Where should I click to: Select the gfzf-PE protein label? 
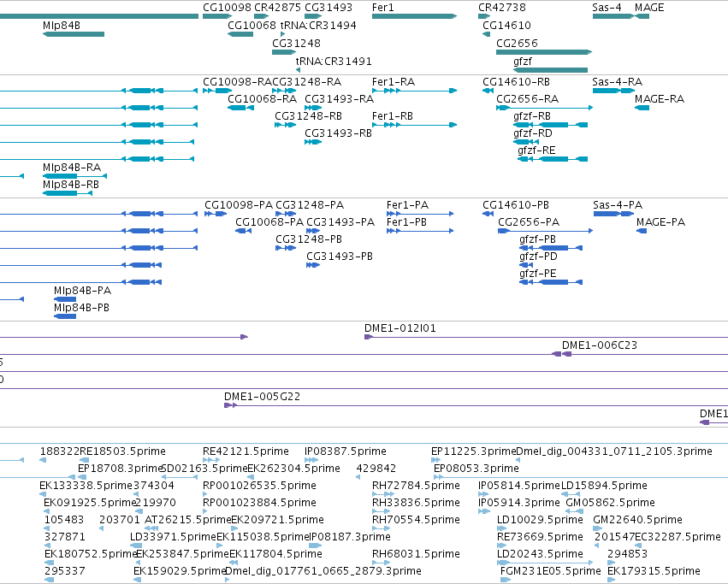(537, 274)
